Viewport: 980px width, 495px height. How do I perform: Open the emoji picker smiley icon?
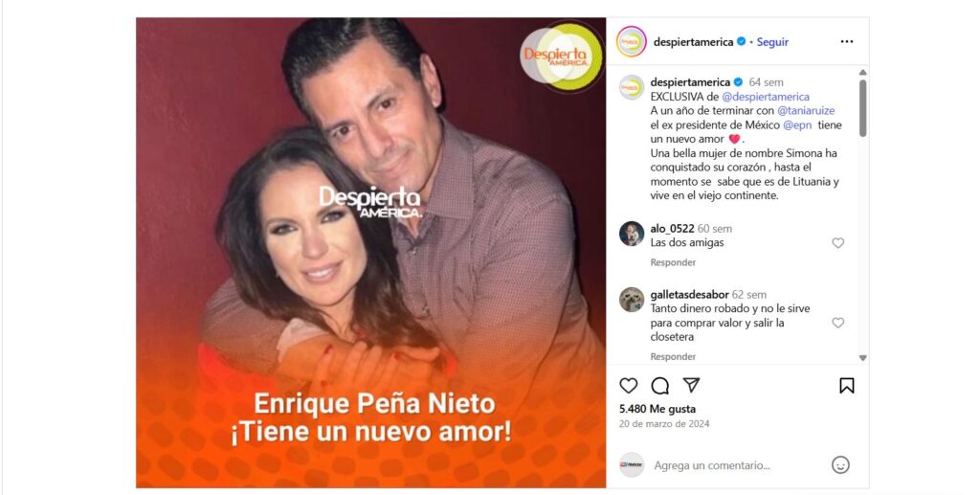click(x=840, y=465)
